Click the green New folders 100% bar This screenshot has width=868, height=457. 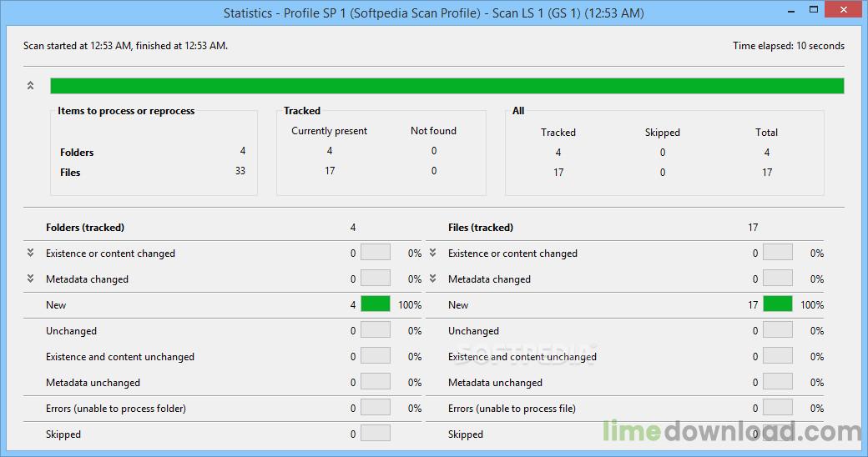[376, 304]
